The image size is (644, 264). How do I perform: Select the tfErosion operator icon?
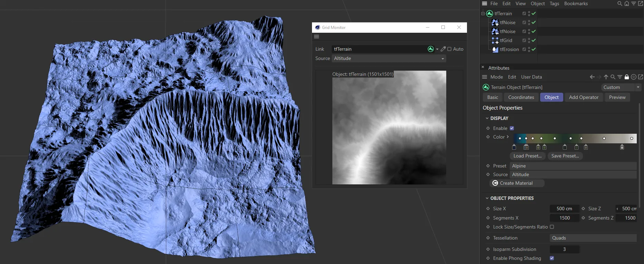[x=495, y=49]
